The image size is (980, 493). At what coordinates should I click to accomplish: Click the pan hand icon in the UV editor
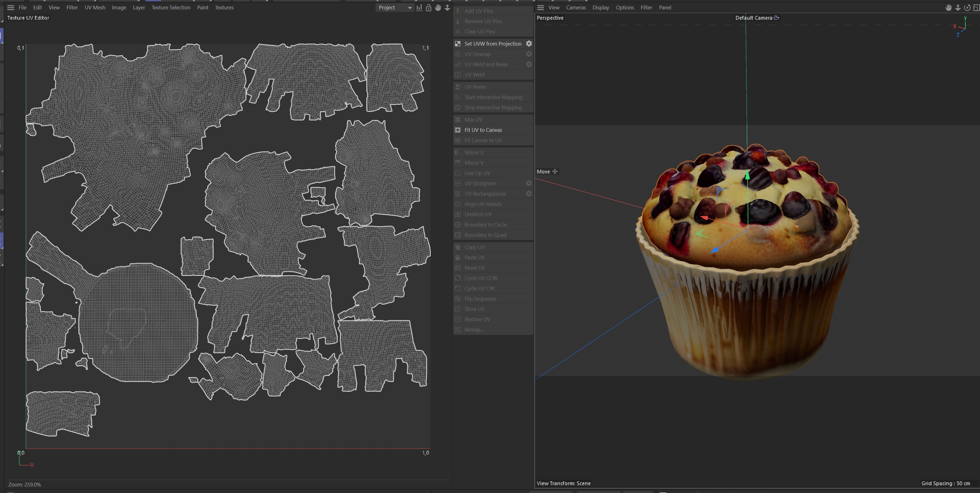pos(438,7)
